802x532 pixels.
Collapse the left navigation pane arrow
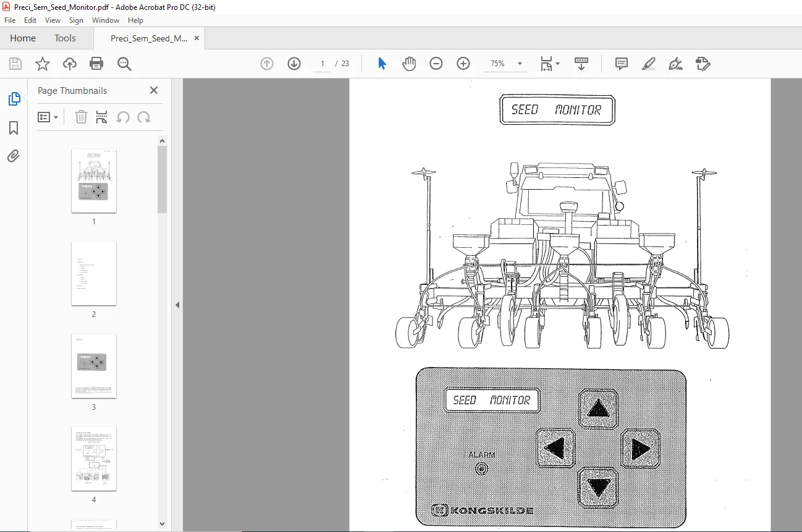(x=177, y=305)
